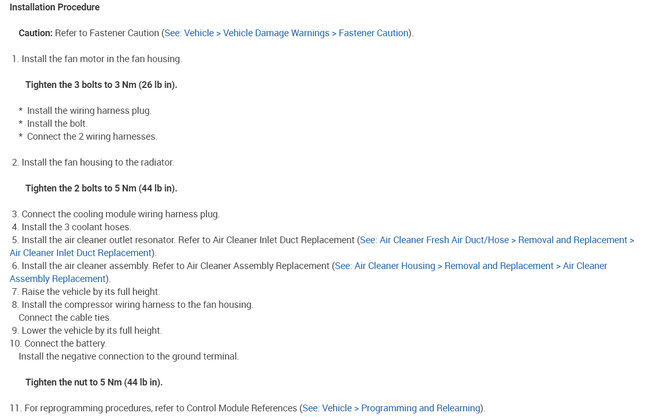Click the Connect the 2 wiring harnesses bullet

91,136
